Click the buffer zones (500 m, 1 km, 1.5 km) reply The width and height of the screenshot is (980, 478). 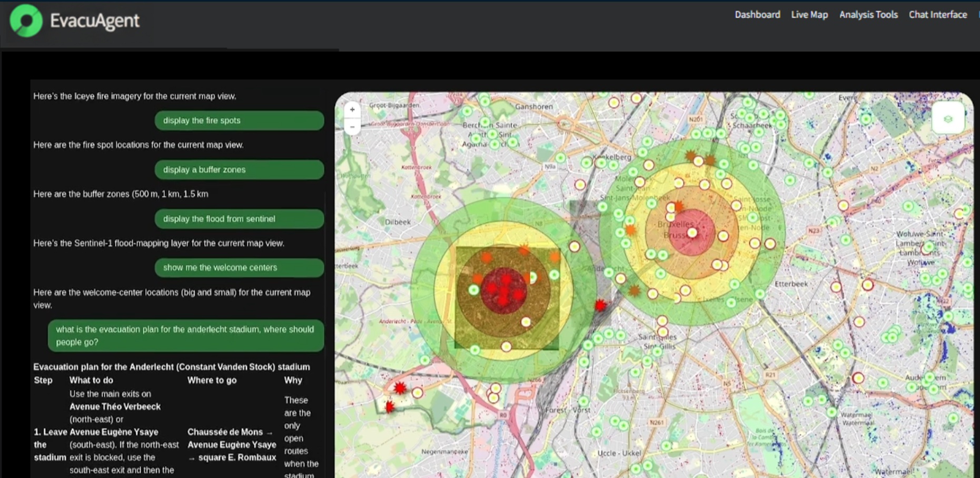point(121,194)
